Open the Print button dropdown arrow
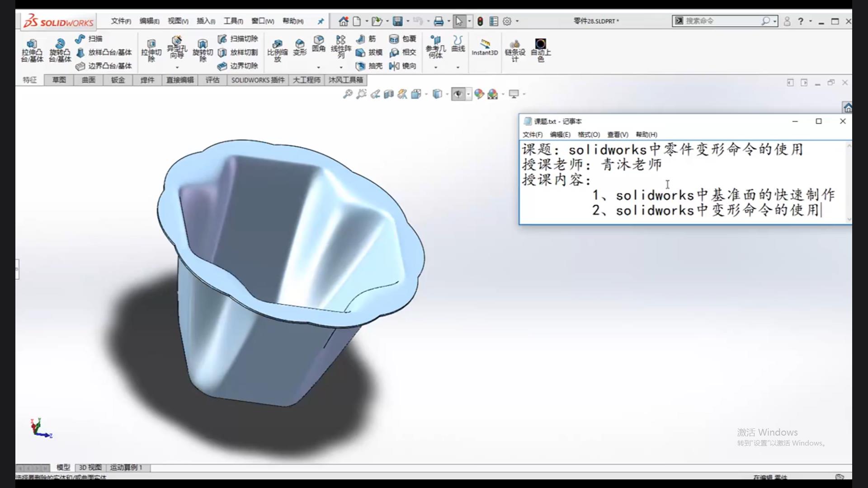Image resolution: width=868 pixels, height=488 pixels. click(x=448, y=21)
